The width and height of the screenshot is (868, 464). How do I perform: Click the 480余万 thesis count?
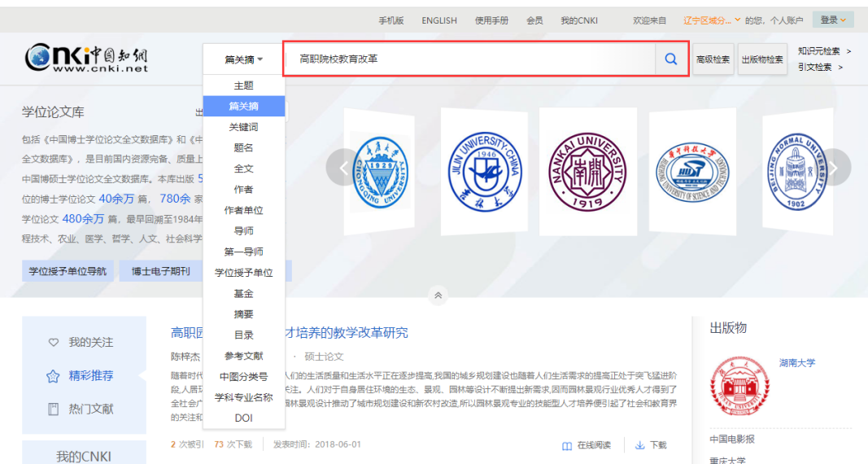click(x=83, y=219)
